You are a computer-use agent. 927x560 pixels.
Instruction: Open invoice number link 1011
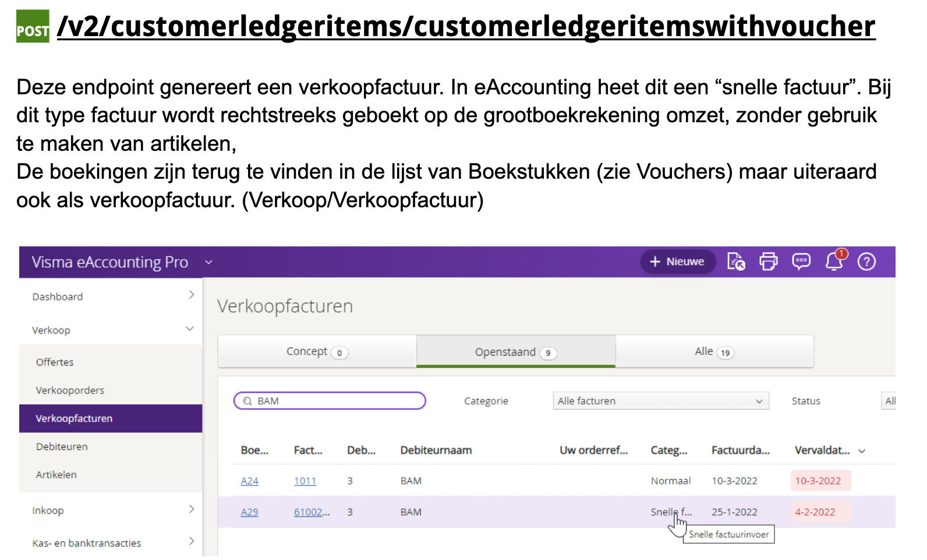[305, 481]
